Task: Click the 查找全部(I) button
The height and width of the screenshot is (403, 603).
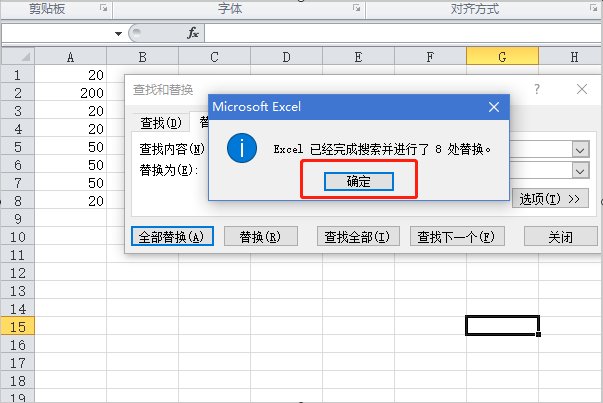Action: coord(358,236)
